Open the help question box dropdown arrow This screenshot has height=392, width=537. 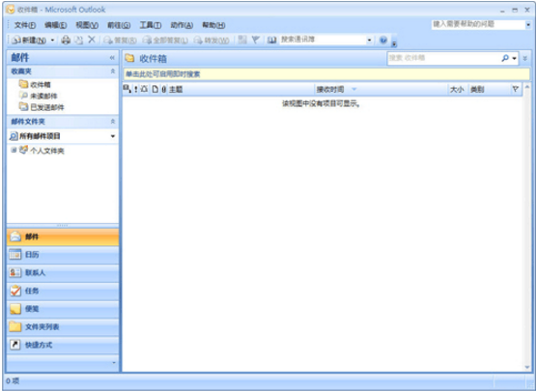pyautogui.click(x=528, y=25)
